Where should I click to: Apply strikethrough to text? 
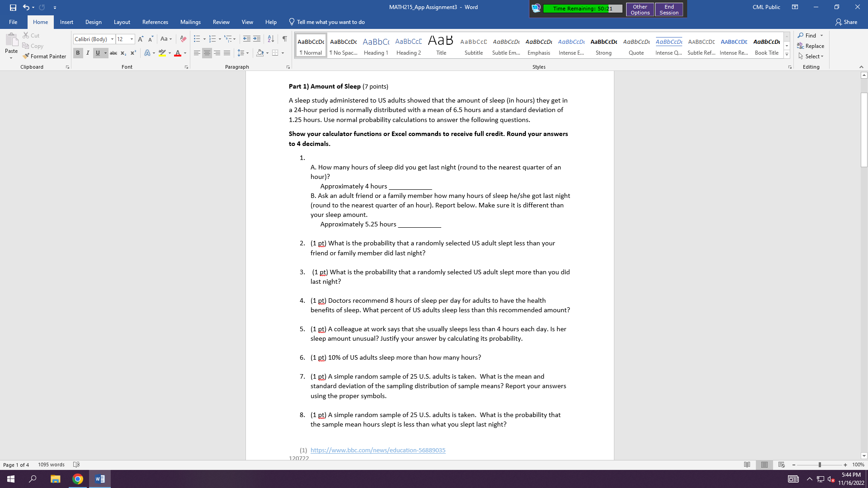point(113,53)
